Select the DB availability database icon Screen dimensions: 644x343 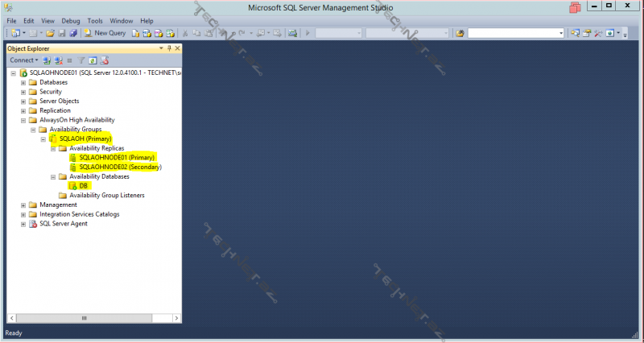(x=72, y=185)
